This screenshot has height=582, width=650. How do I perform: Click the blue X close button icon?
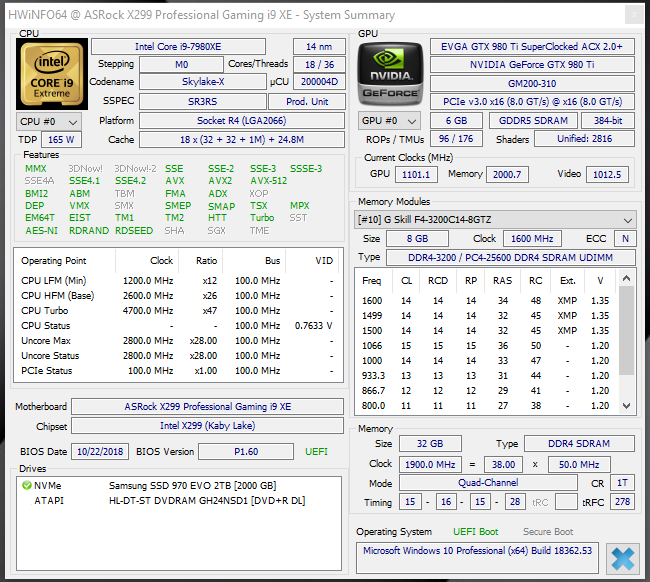[x=623, y=559]
